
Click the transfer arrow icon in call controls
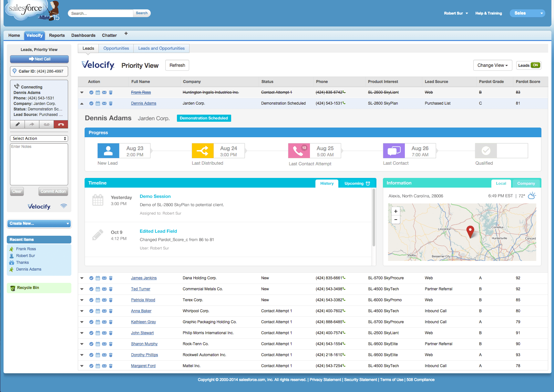[32, 124]
